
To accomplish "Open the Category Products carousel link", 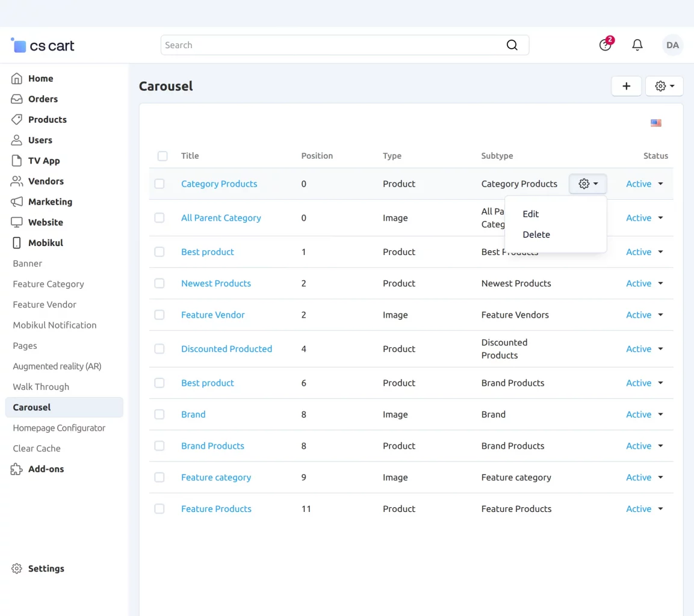I will coord(219,183).
